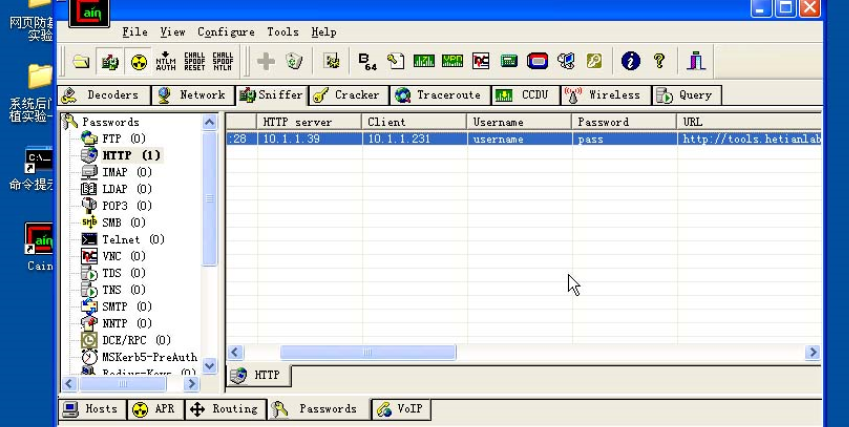This screenshot has height=427, width=849.
Task: Switch to the Cracker tab
Action: [x=349, y=95]
